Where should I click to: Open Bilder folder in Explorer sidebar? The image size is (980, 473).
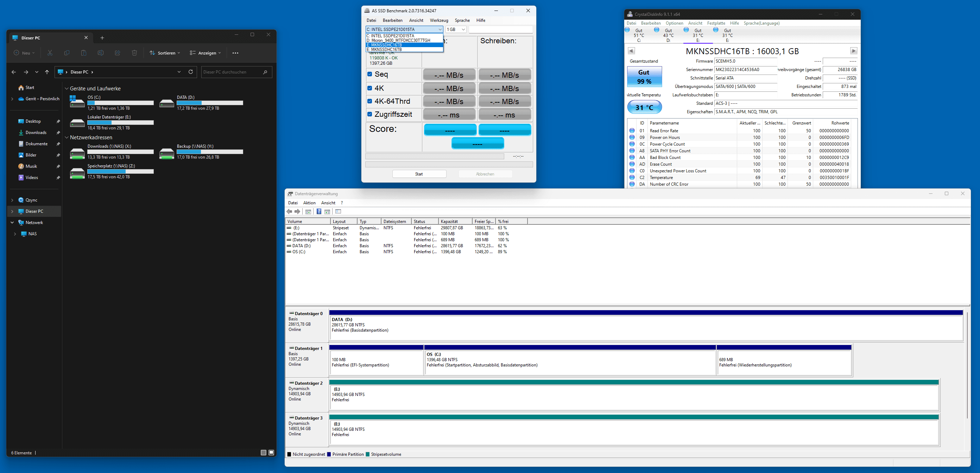click(x=31, y=155)
